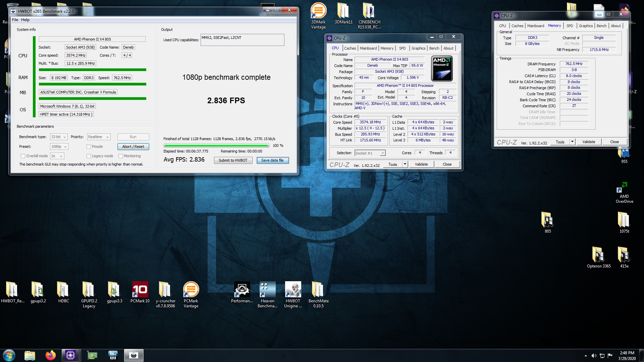Viewport: 644px width, 362px height.
Task: Click the Abort / Reset button
Action: [x=133, y=146]
